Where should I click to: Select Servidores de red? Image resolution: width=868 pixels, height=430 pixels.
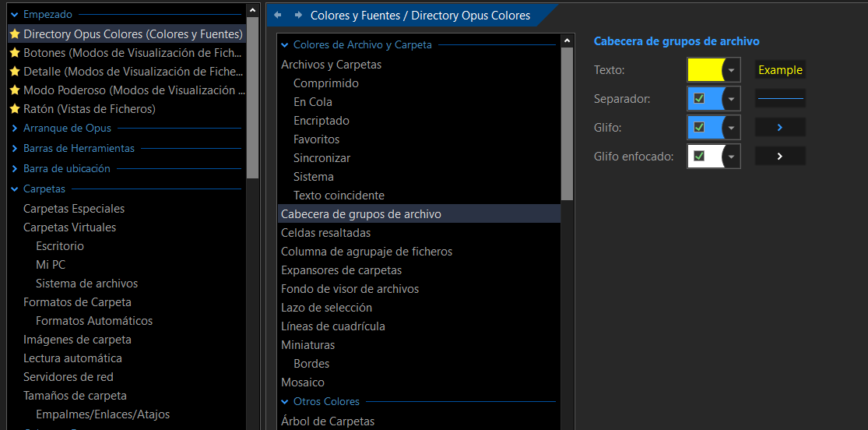click(x=68, y=377)
